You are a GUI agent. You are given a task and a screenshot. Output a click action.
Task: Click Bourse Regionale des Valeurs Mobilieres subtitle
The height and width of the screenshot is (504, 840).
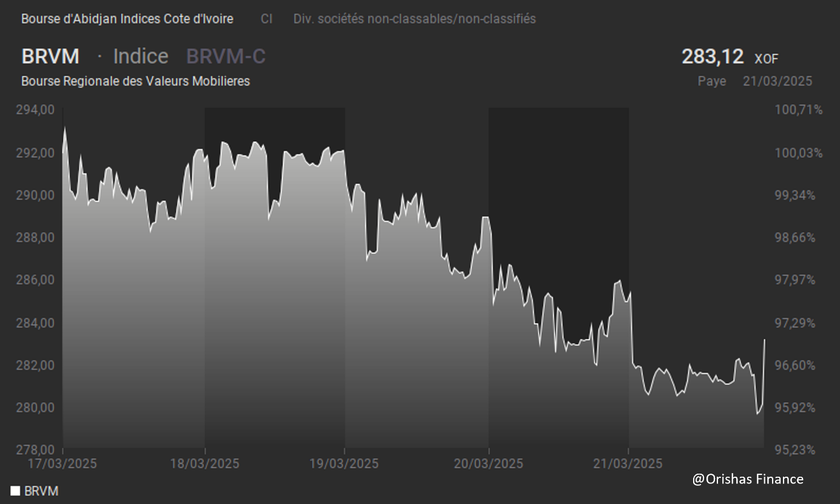point(135,81)
